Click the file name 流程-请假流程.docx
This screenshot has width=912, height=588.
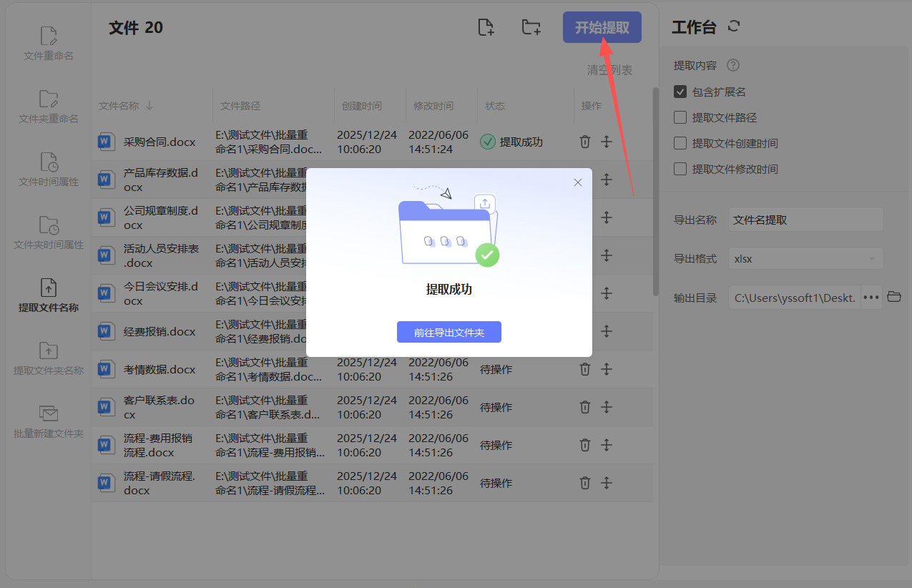[x=160, y=483]
